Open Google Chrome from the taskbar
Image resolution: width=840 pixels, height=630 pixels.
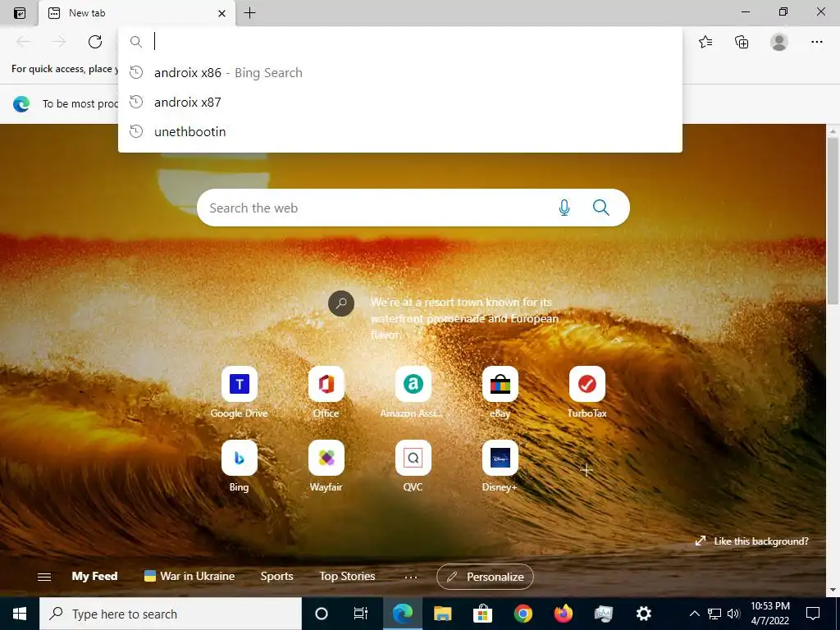[x=523, y=614]
